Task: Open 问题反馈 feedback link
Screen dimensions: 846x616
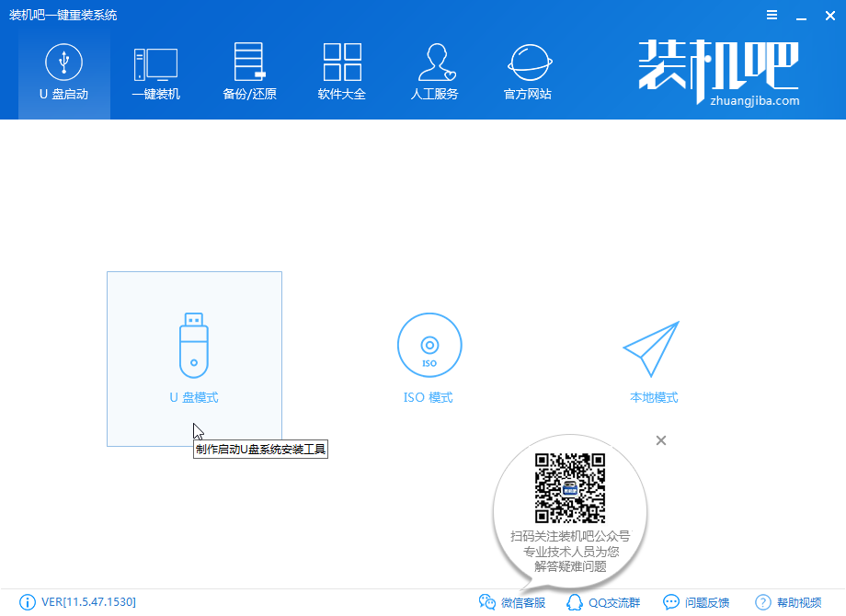Action: tap(696, 602)
